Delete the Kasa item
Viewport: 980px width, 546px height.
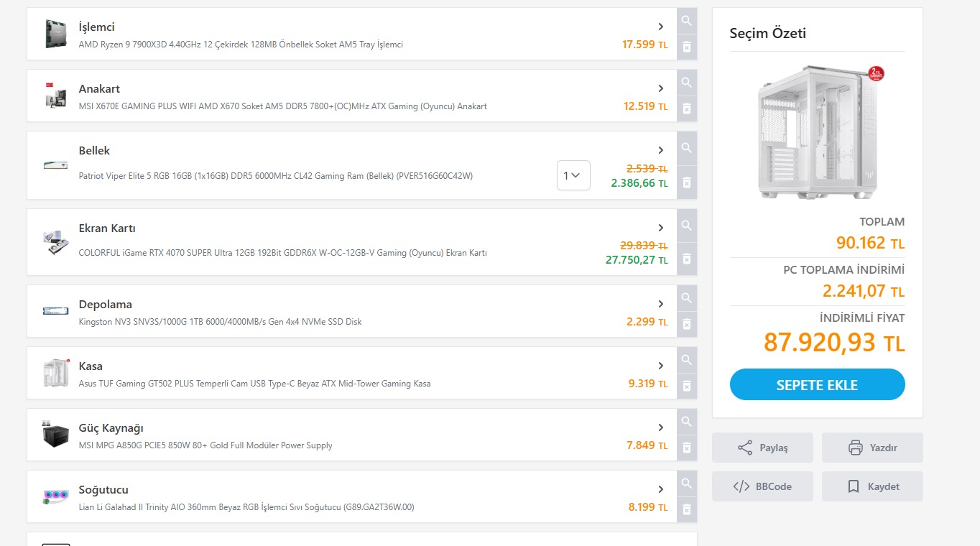tap(687, 386)
